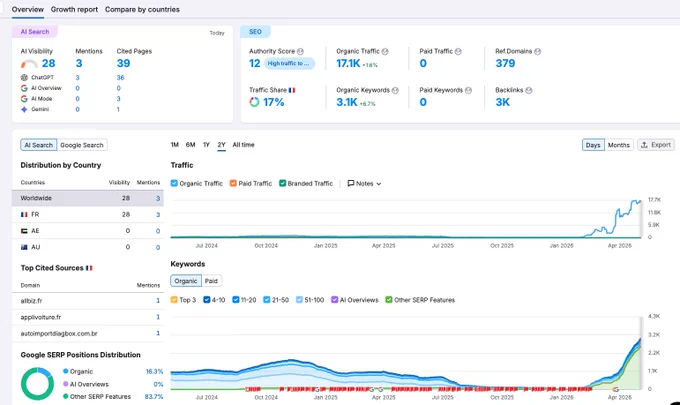The height and width of the screenshot is (405, 680).
Task: Click the FR flag in the country list
Action: click(x=24, y=214)
